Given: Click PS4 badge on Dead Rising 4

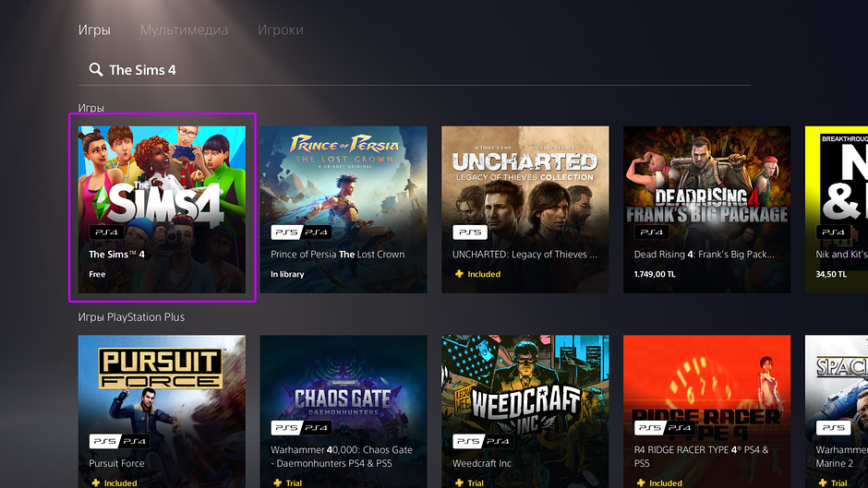Looking at the screenshot, I should [651, 232].
